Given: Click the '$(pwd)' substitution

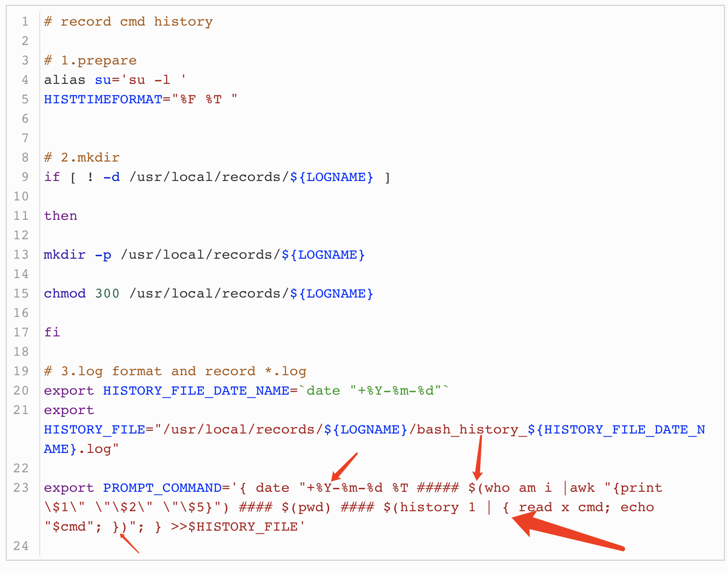Looking at the screenshot, I should click(x=306, y=507).
